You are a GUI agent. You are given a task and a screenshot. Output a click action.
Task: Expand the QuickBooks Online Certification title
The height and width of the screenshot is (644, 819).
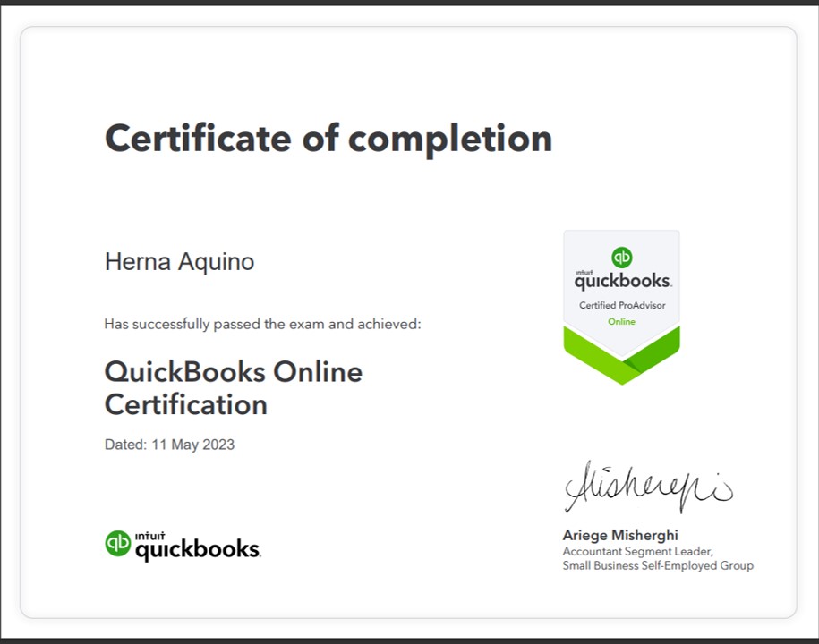tap(233, 386)
